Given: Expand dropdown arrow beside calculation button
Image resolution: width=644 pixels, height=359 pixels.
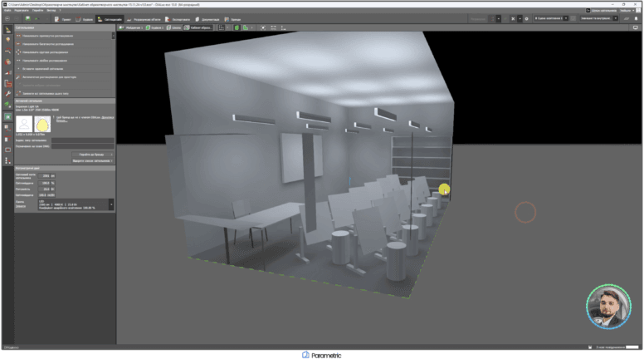Looking at the screenshot, I should 499,18.
